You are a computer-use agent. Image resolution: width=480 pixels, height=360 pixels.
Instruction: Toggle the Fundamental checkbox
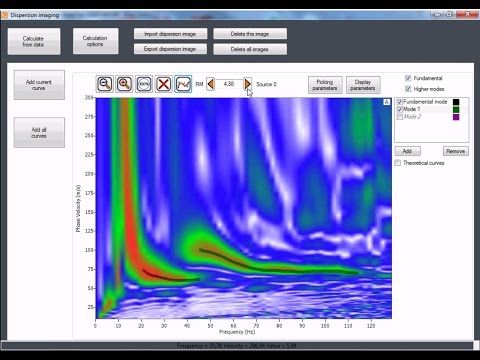(x=408, y=78)
